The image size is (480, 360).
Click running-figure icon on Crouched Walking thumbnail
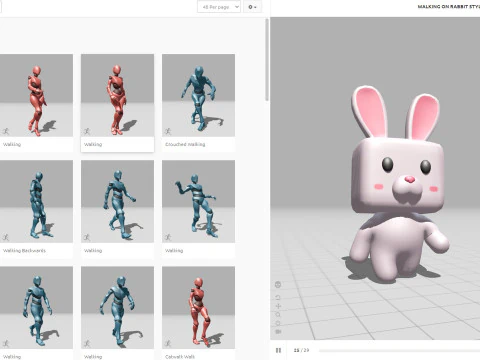[x=168, y=131]
